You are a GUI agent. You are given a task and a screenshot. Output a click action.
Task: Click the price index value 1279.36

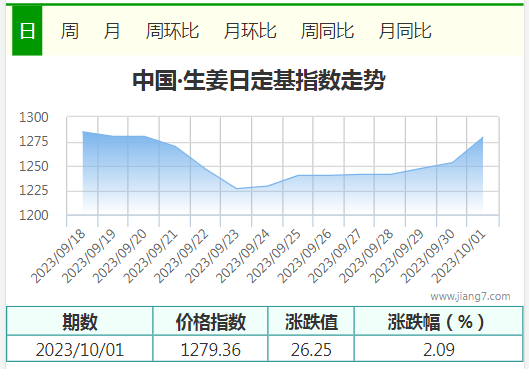click(211, 349)
